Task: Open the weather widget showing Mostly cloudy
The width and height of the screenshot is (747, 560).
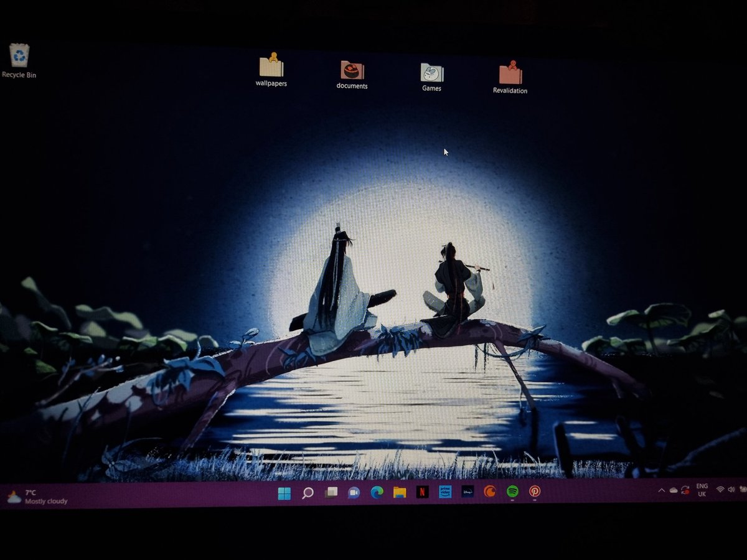Action: coord(37,497)
